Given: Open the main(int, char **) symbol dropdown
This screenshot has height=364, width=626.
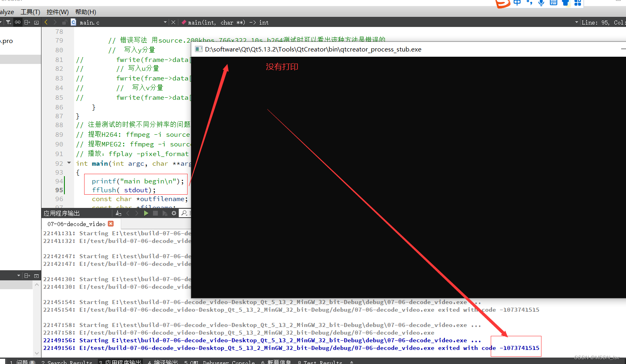Looking at the screenshot, I should tap(576, 22).
